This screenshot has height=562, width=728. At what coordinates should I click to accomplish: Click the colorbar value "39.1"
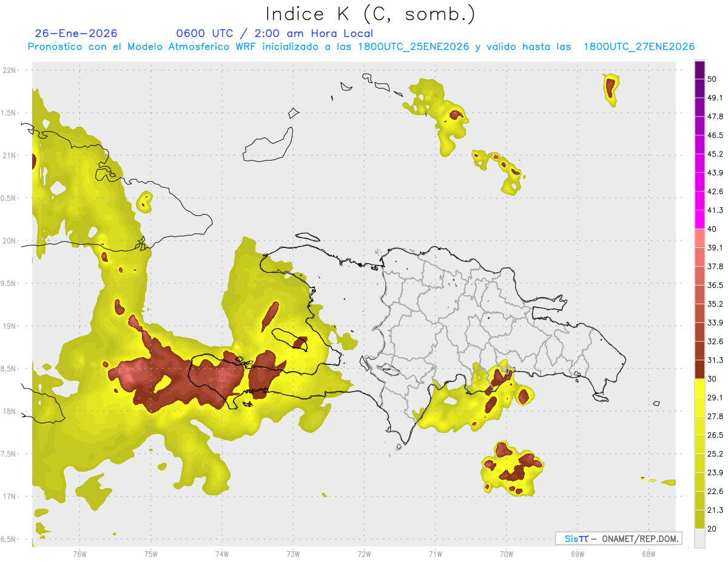[x=715, y=247]
